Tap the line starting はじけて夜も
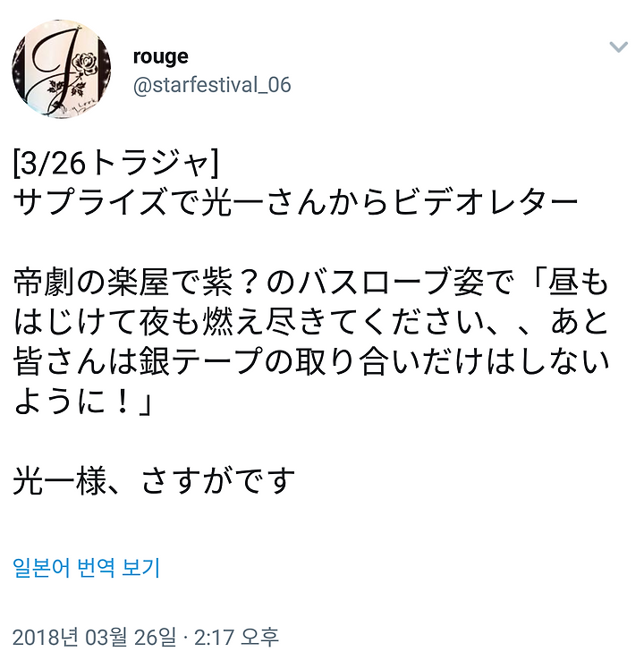This screenshot has width=644, height=660. click(x=311, y=323)
